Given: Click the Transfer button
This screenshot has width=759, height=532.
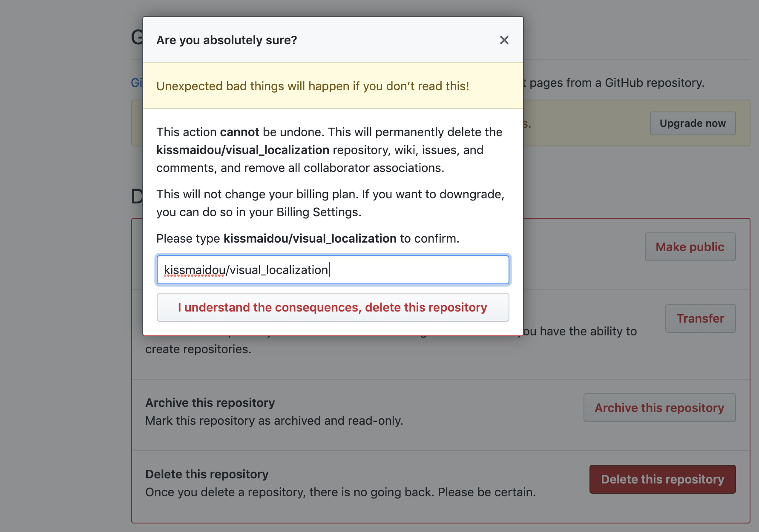Looking at the screenshot, I should 700,318.
